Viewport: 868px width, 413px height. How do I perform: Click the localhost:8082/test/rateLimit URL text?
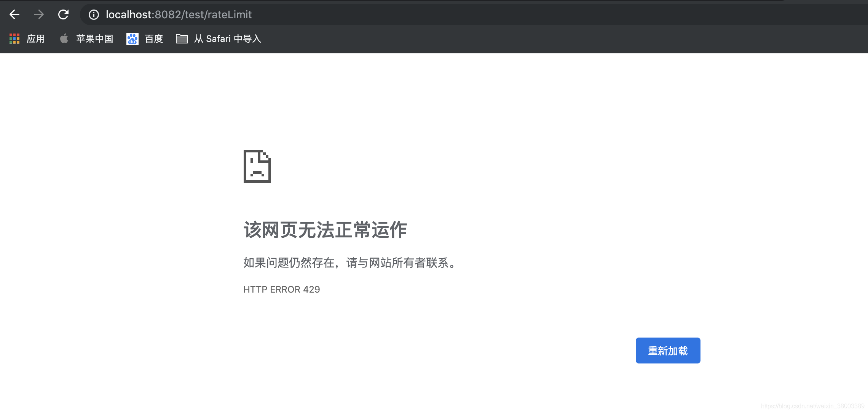[179, 14]
